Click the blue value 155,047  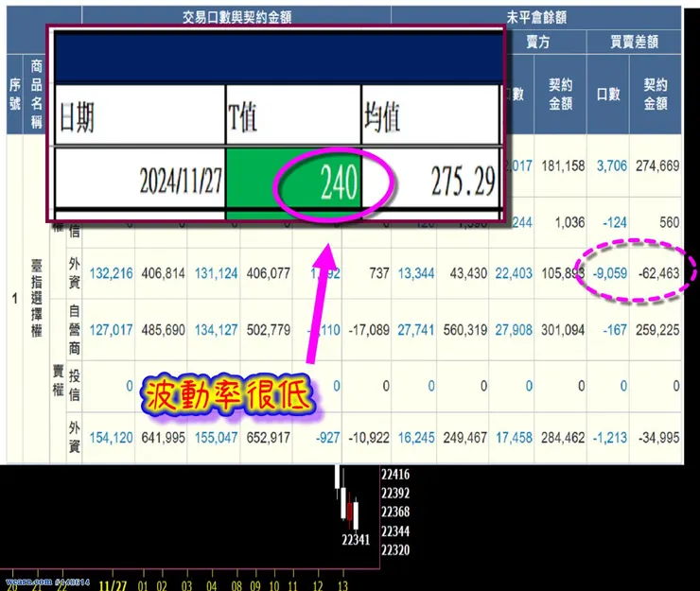pyautogui.click(x=216, y=438)
